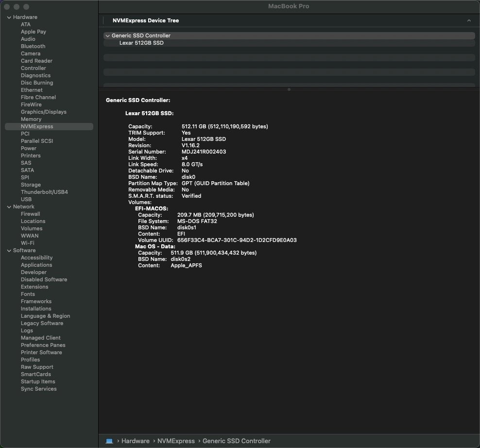Select the highlighted NVMExpress sidebar item
The height and width of the screenshot is (448, 480).
(x=49, y=126)
